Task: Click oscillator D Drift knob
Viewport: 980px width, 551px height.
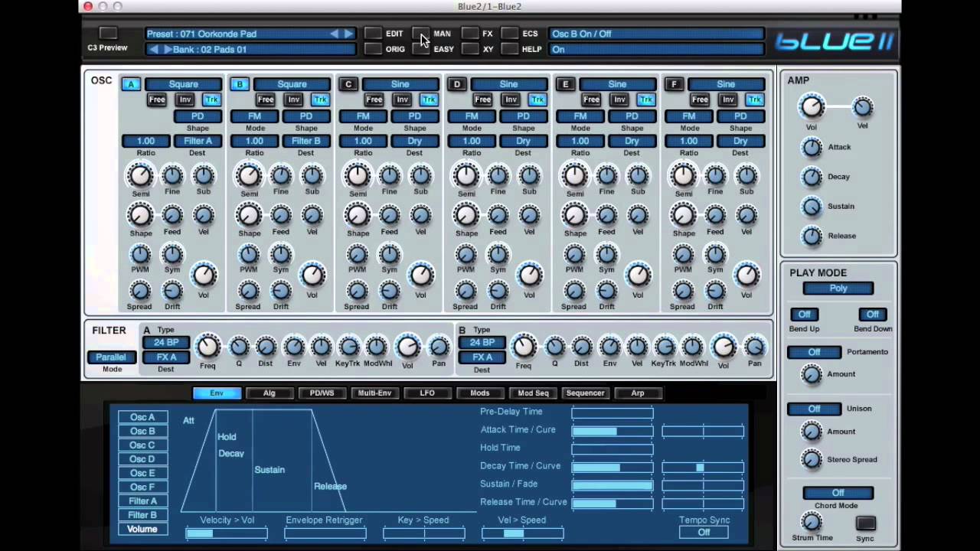Action: 498,291
